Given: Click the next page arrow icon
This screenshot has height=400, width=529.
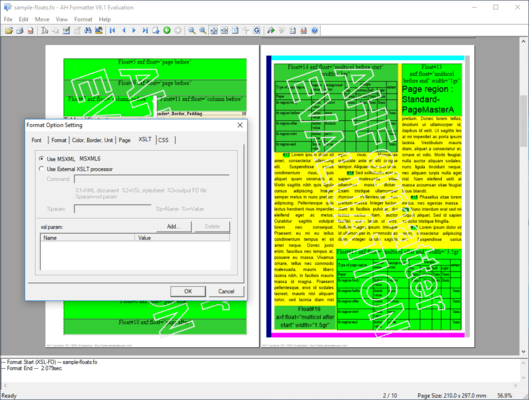Looking at the screenshot, I should [x=134, y=31].
